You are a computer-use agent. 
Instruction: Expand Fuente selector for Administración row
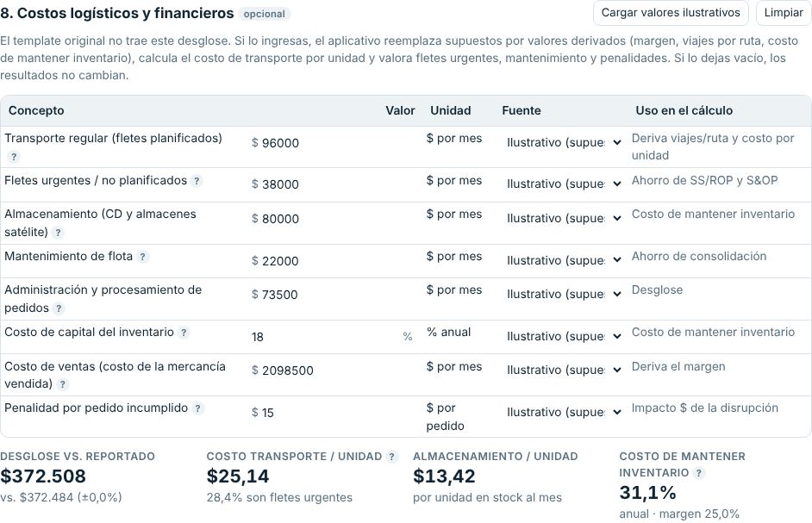pyautogui.click(x=564, y=294)
